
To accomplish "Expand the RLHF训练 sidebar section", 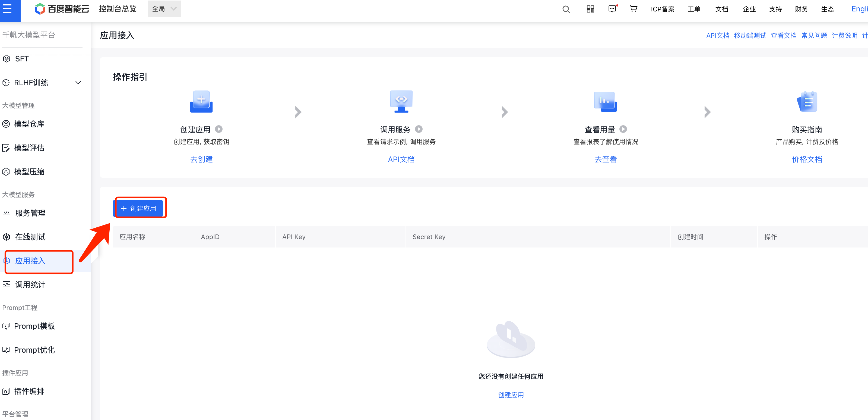I will pyautogui.click(x=78, y=83).
